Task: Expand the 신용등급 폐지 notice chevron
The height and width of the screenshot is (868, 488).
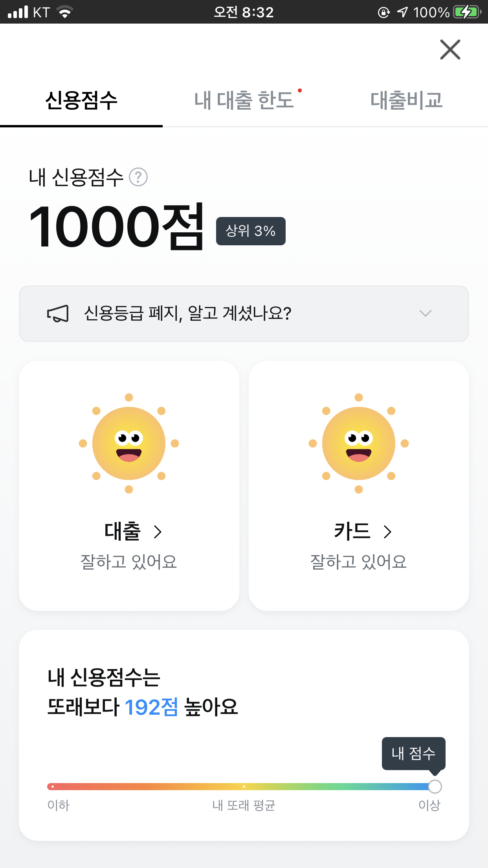Action: pyautogui.click(x=426, y=313)
